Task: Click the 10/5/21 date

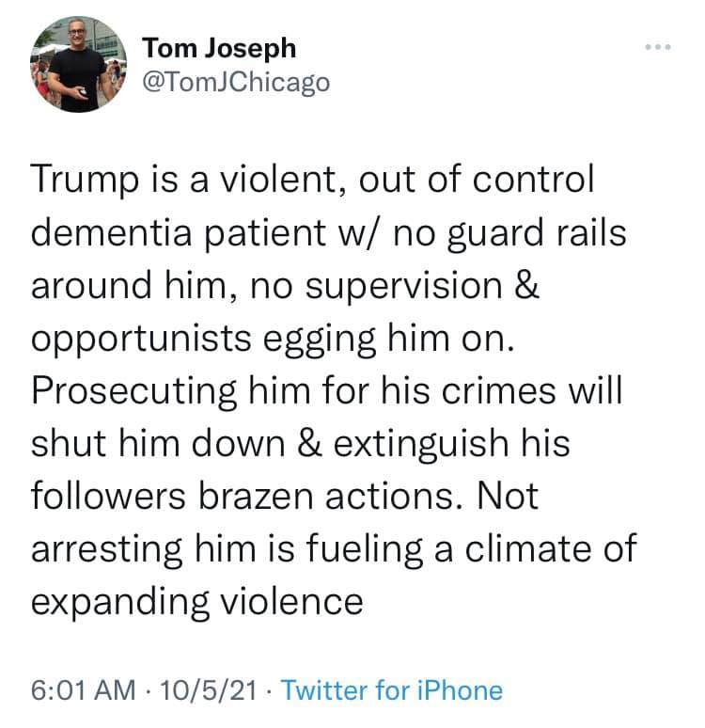Action: 209,690
